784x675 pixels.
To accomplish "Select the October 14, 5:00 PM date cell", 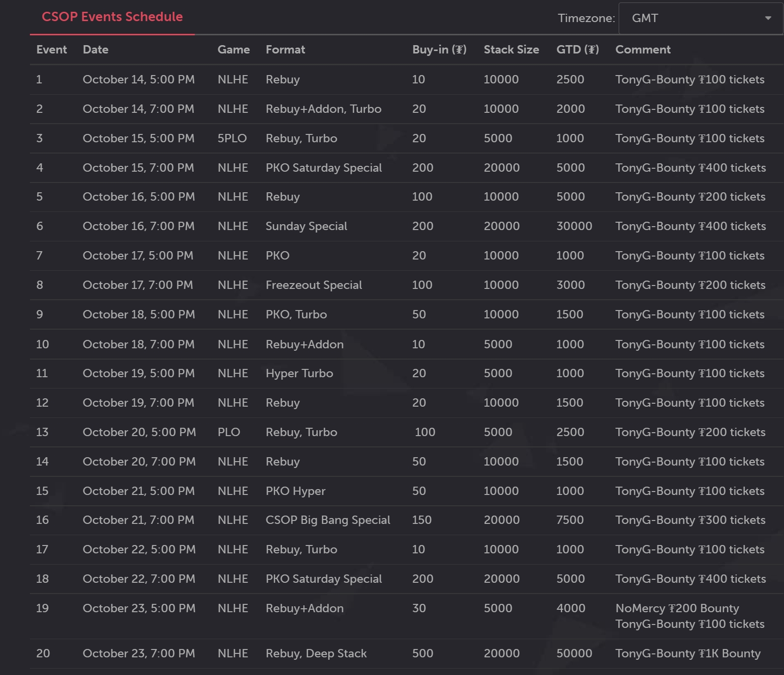I will click(x=138, y=79).
